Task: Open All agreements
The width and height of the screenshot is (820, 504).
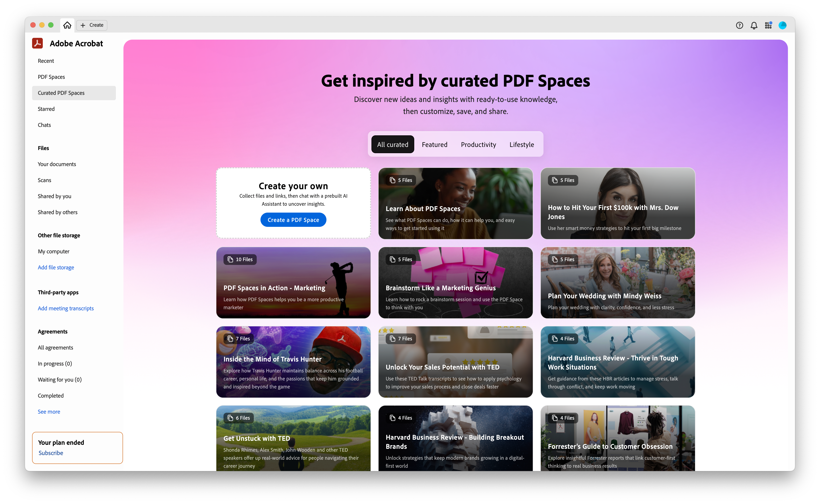Action: 74,348
